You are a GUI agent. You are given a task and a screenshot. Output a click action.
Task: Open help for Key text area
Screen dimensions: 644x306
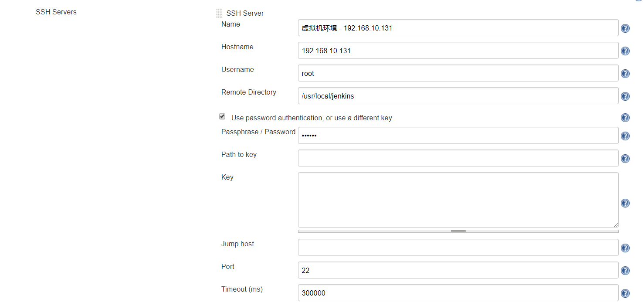pyautogui.click(x=625, y=203)
